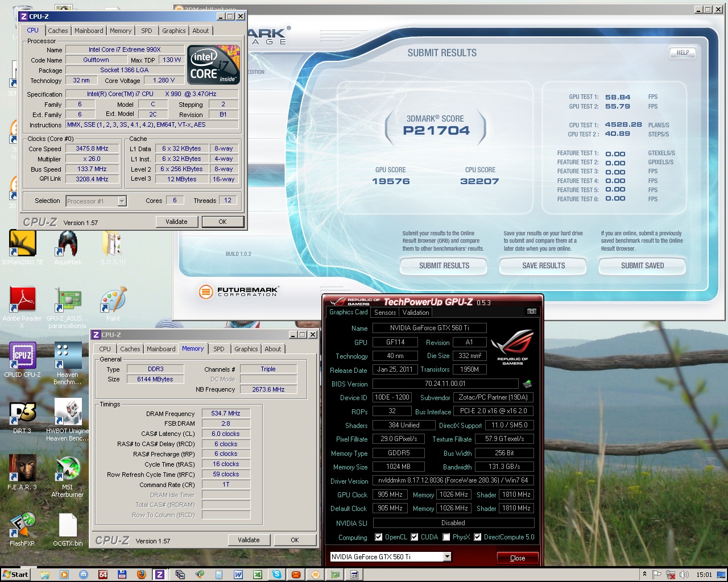Click the GPU-Z screenshot camera icon
728x582 pixels.
coord(531,311)
